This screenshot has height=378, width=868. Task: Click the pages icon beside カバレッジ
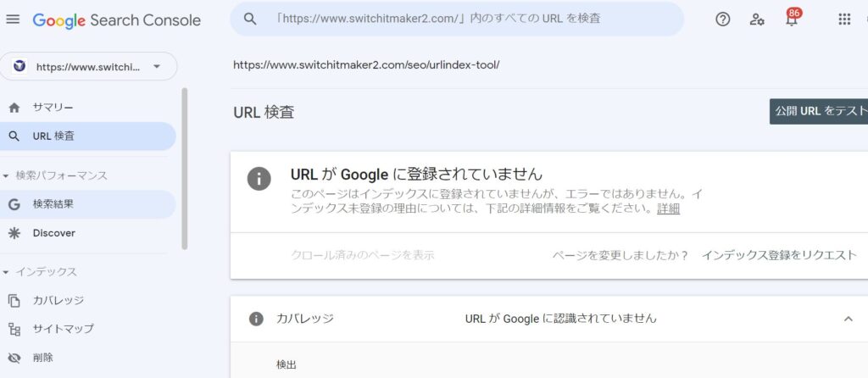(14, 301)
